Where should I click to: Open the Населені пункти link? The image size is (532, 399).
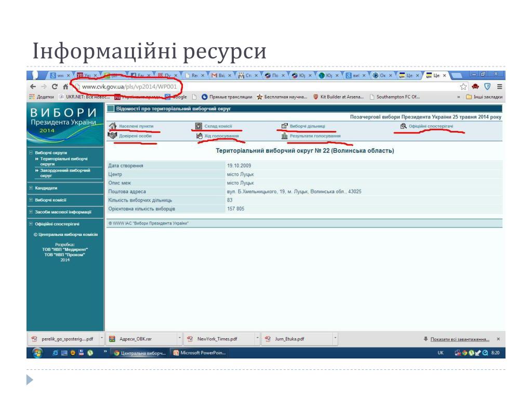pyautogui.click(x=136, y=126)
